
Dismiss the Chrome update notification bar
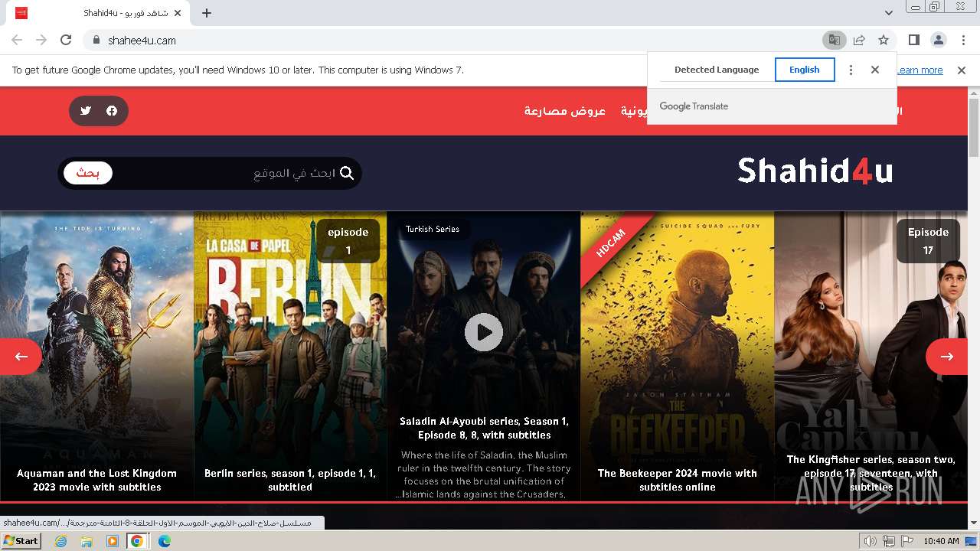[x=962, y=70]
